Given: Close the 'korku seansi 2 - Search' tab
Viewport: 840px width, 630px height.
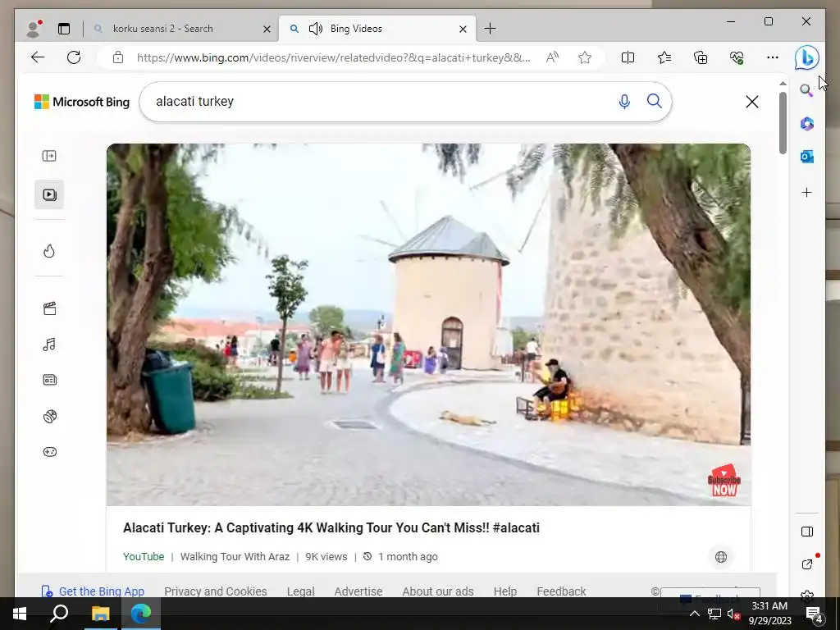Looking at the screenshot, I should tap(267, 29).
